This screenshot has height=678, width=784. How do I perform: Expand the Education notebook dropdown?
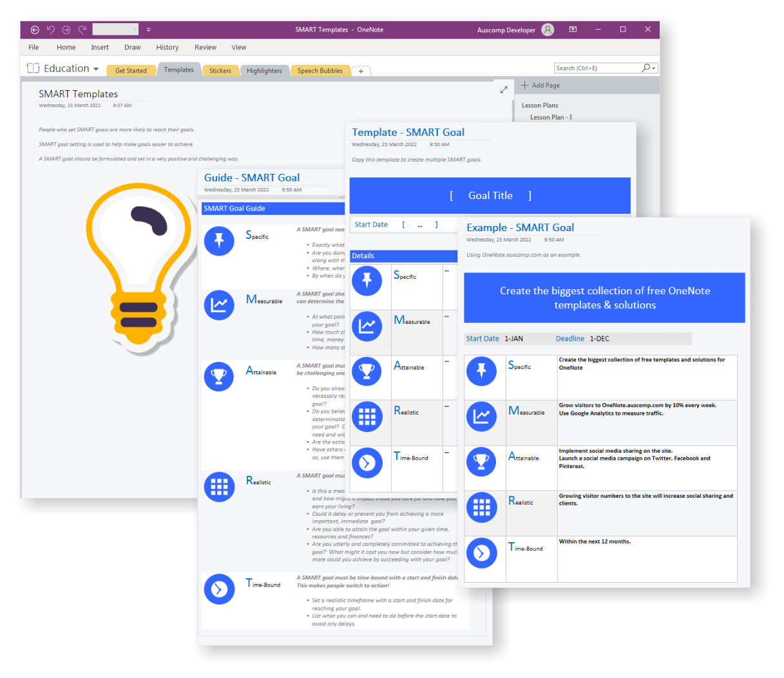pos(96,69)
